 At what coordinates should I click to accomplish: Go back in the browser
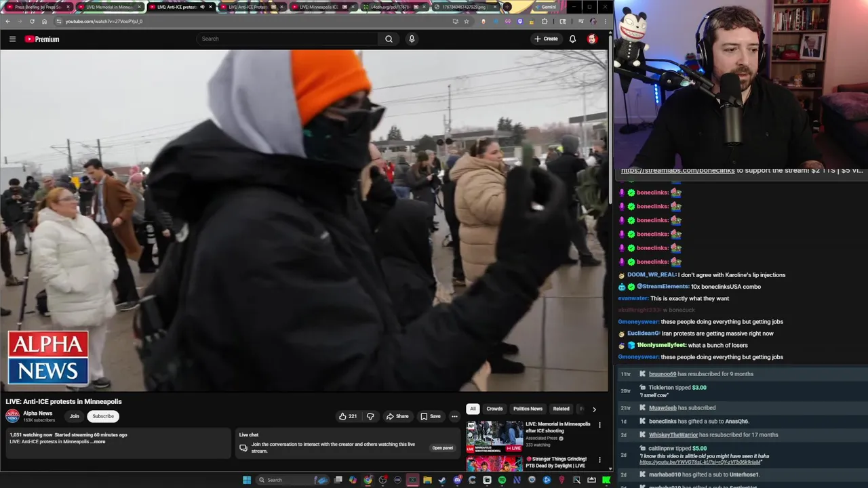7,21
